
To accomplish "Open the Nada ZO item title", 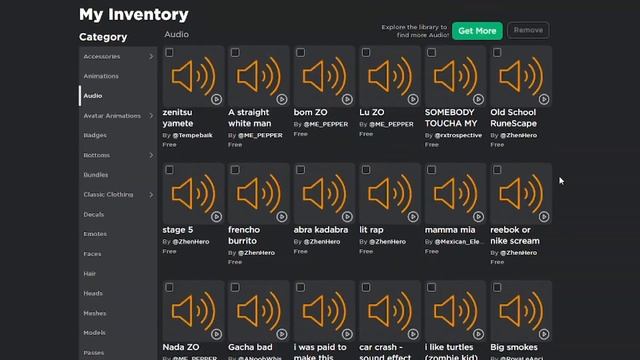I will tap(181, 347).
